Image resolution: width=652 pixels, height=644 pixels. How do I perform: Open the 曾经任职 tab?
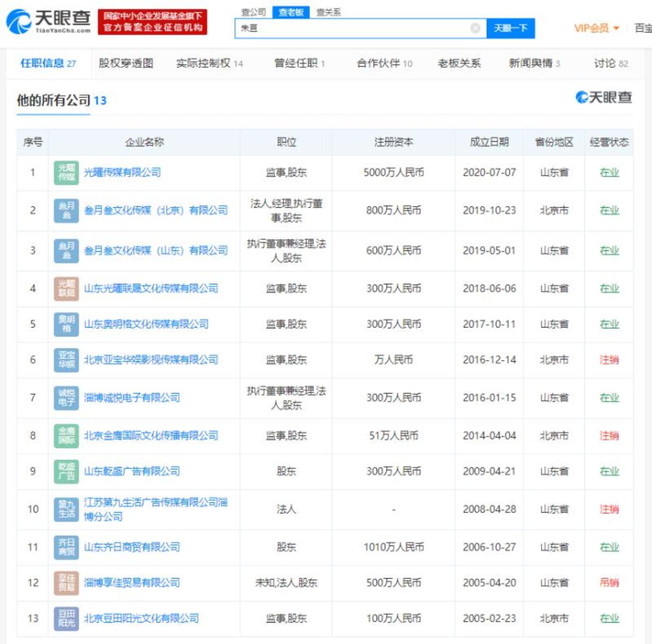(x=299, y=63)
